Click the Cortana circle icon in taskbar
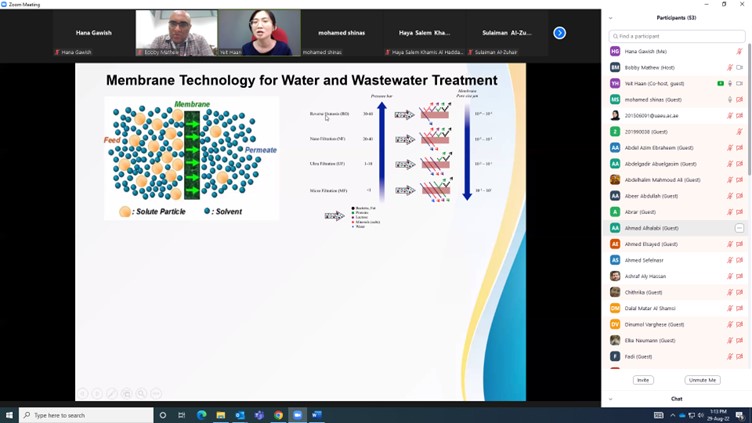Image resolution: width=752 pixels, height=423 pixels. tap(163, 415)
